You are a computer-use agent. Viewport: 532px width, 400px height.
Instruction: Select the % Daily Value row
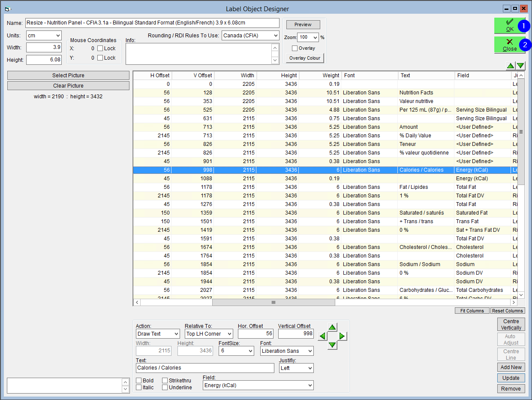325,136
